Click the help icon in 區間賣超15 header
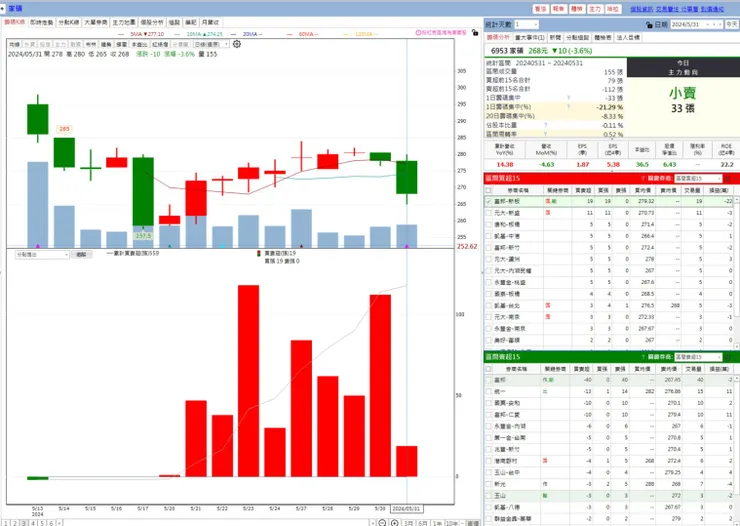Viewport: 740px width, 526px height. click(x=643, y=357)
